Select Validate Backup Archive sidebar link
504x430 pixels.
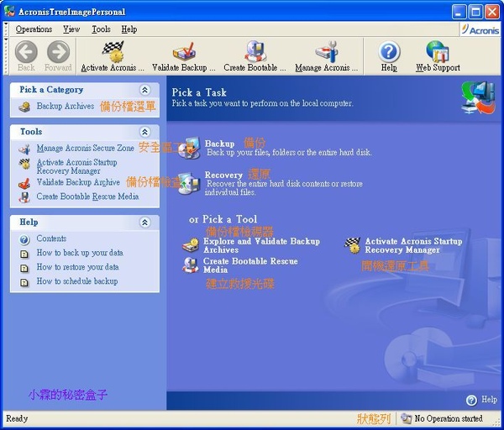[78, 182]
